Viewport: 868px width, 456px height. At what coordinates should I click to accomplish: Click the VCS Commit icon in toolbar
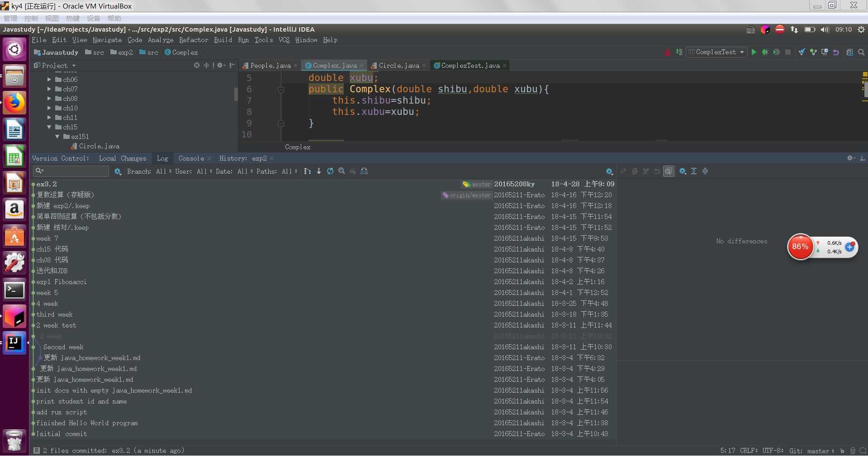[813, 52]
